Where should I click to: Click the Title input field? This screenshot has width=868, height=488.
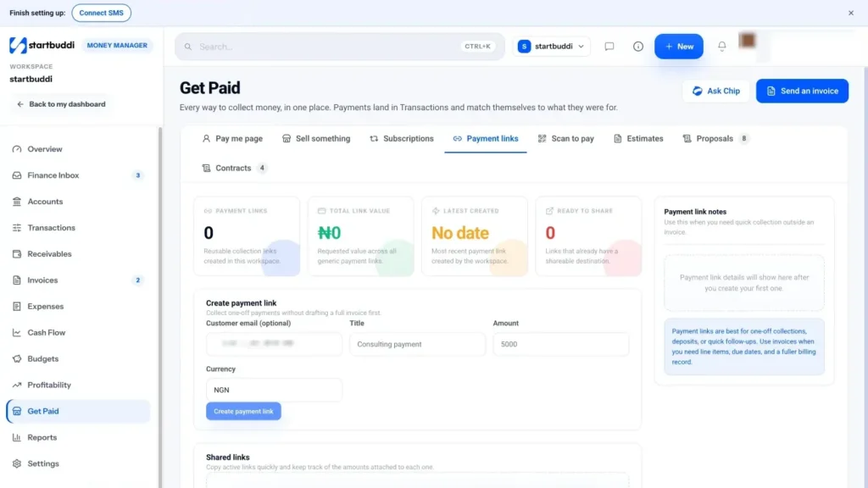pos(417,344)
